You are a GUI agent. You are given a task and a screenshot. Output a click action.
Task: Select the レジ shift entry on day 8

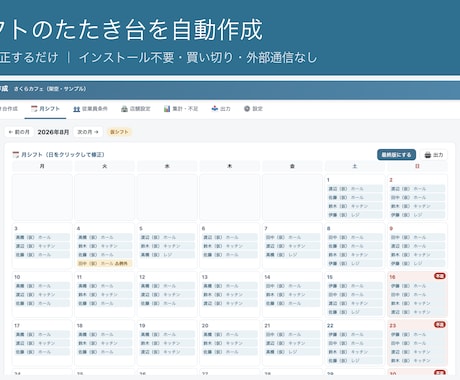355,263
